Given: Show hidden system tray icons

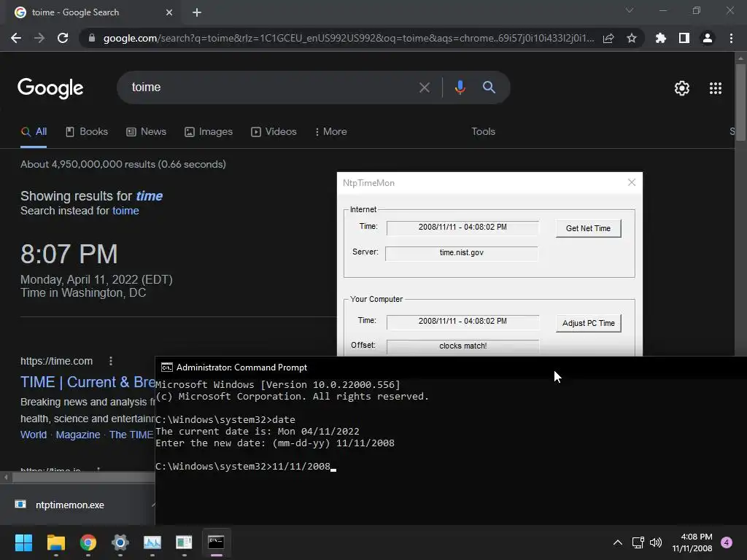Looking at the screenshot, I should coord(617,542).
